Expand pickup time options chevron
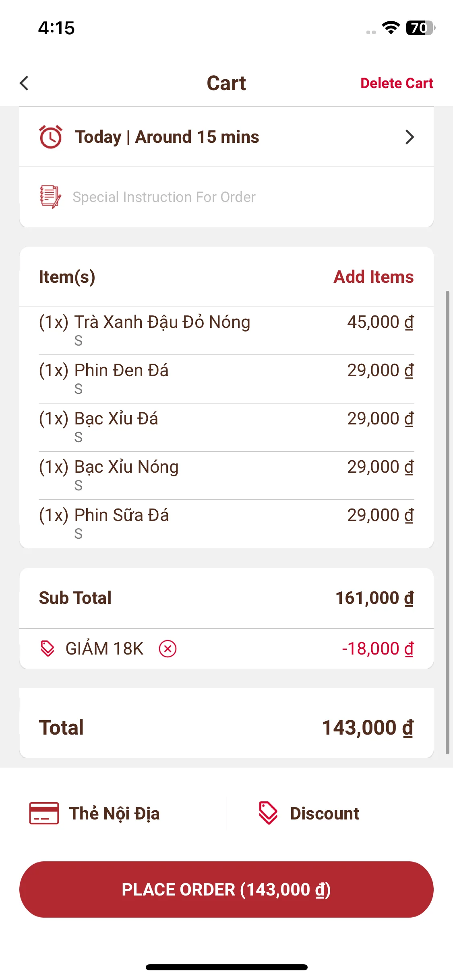The height and width of the screenshot is (980, 453). [x=410, y=137]
